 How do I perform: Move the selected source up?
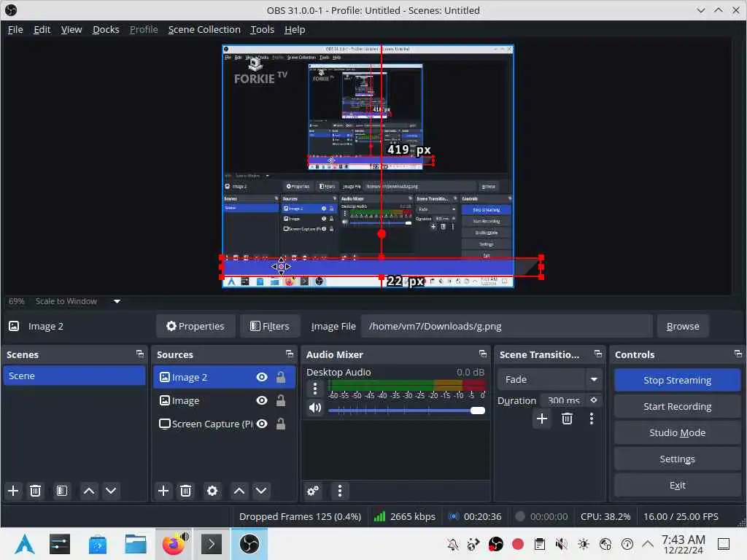pyautogui.click(x=239, y=491)
